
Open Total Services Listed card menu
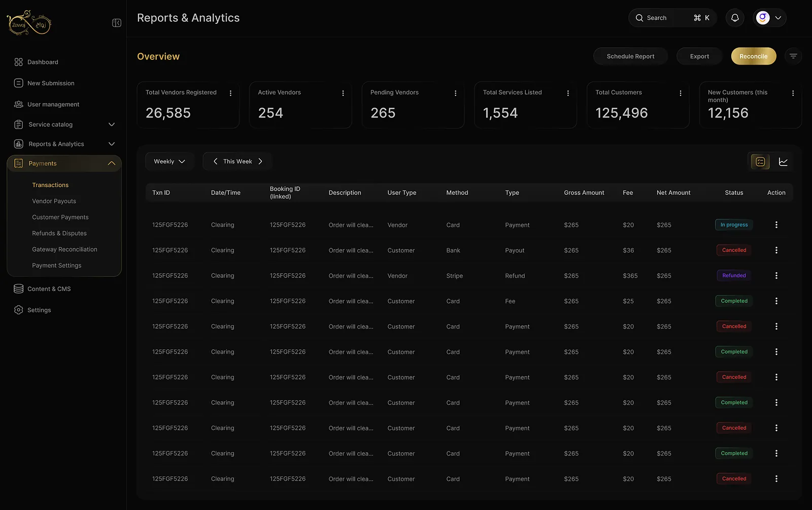[x=568, y=93]
